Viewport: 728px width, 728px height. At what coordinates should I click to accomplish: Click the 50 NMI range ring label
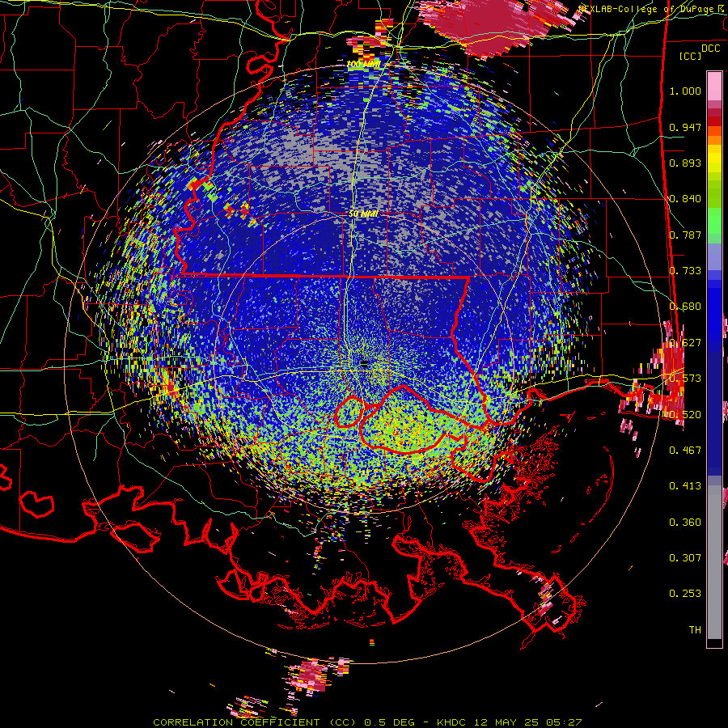[x=363, y=214]
